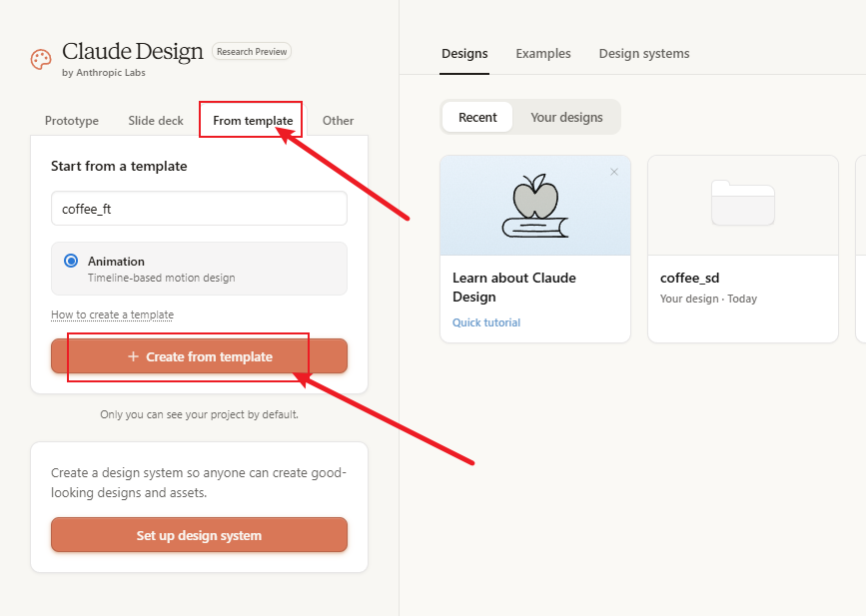Click the Claude Design palette logo icon

click(41, 59)
